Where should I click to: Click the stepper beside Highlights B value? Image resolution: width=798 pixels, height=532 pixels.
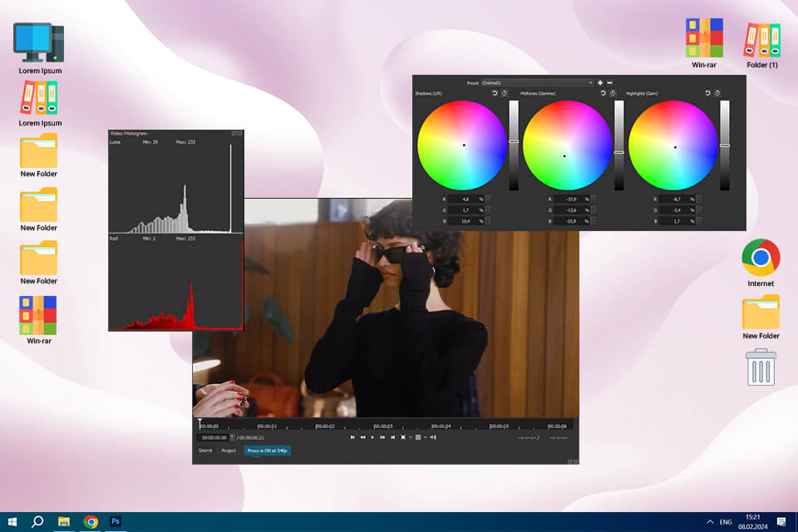(x=699, y=221)
